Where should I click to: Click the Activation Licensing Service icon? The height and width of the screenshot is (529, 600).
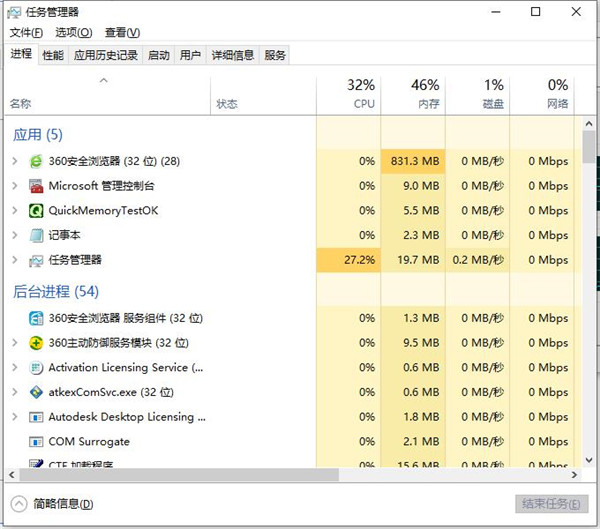point(36,367)
